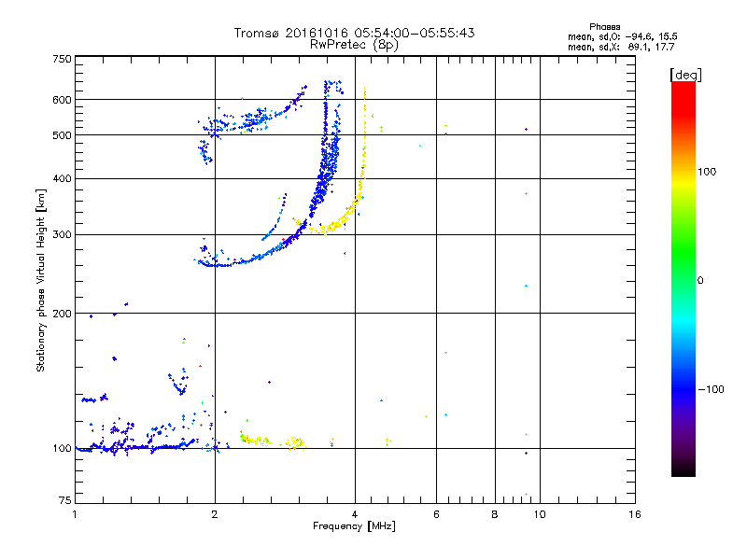Click the x-axis '10' tick label

pyautogui.click(x=540, y=514)
